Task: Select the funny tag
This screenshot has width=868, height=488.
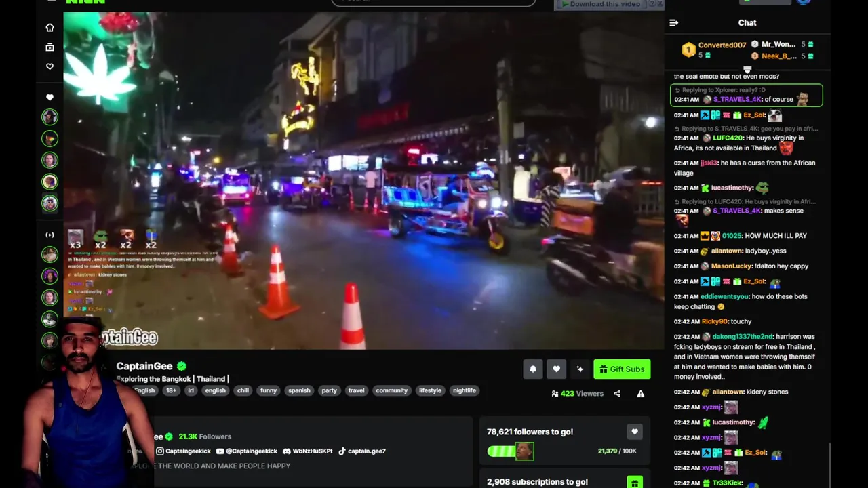Action: coord(269,390)
